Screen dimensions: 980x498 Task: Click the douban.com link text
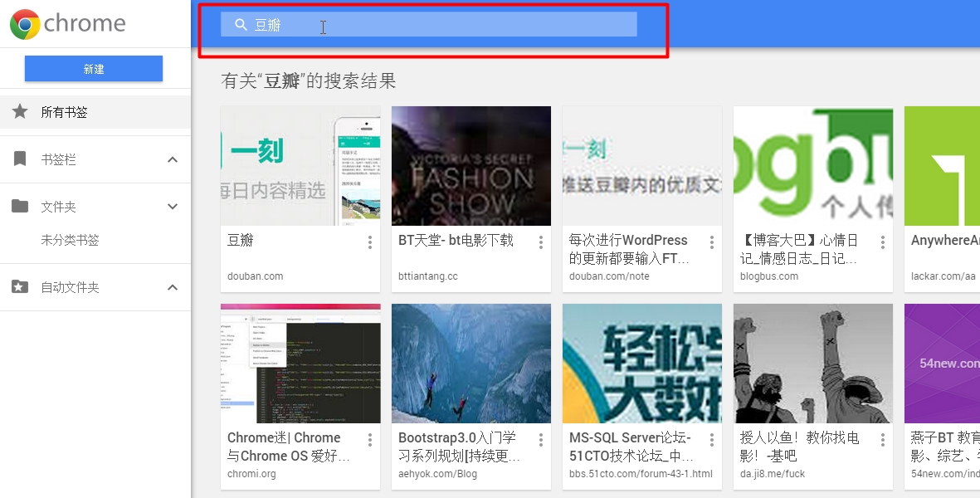click(x=255, y=276)
